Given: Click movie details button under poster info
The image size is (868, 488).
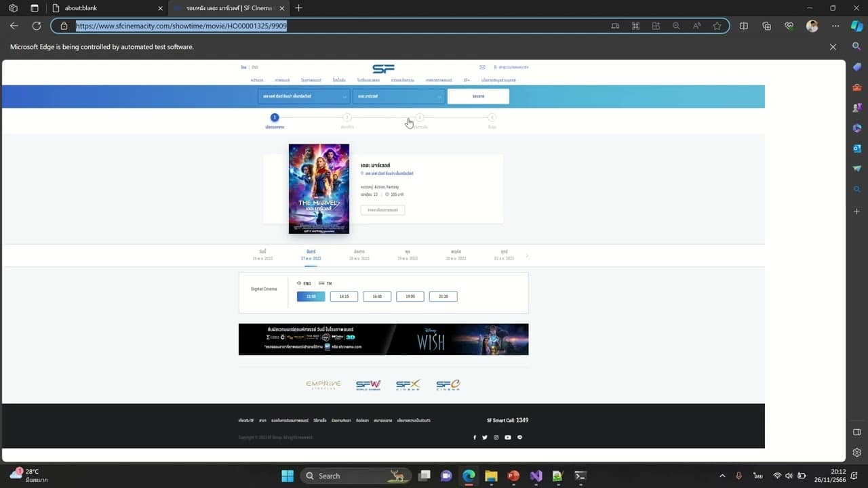Looking at the screenshot, I should pos(382,210).
